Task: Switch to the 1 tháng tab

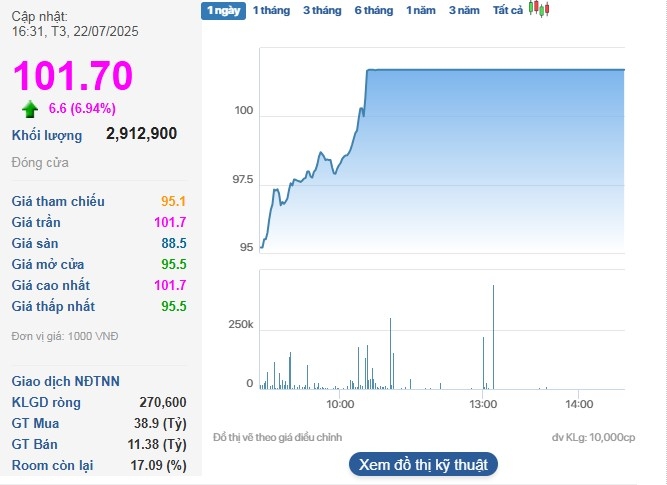Action: point(269,10)
